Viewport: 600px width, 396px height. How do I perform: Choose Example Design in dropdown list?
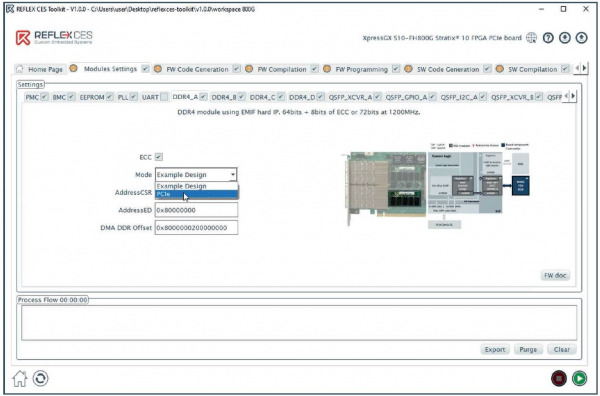(197, 186)
